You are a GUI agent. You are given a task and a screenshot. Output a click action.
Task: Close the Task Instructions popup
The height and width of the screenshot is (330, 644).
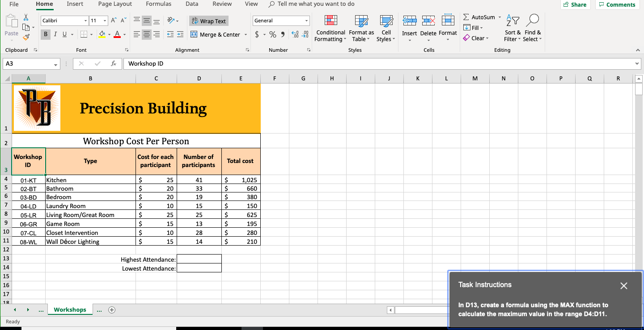(624, 286)
